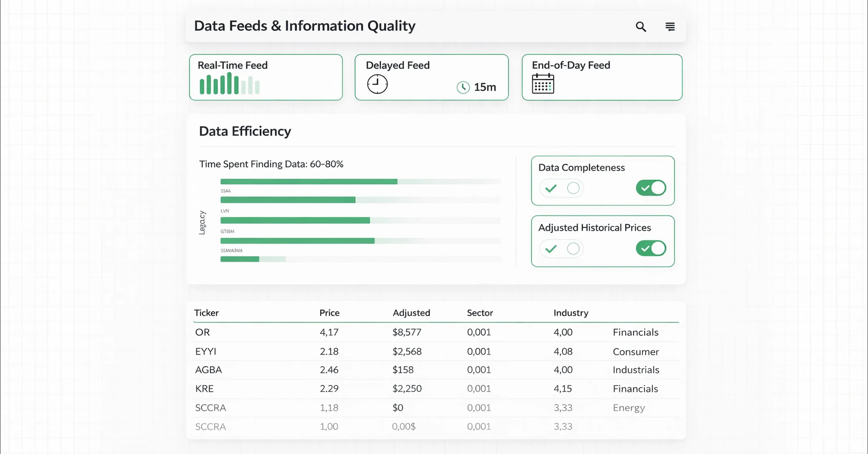Viewport: 868px width, 454px height.
Task: Click the progress bar below LVN label
Action: pos(361,220)
